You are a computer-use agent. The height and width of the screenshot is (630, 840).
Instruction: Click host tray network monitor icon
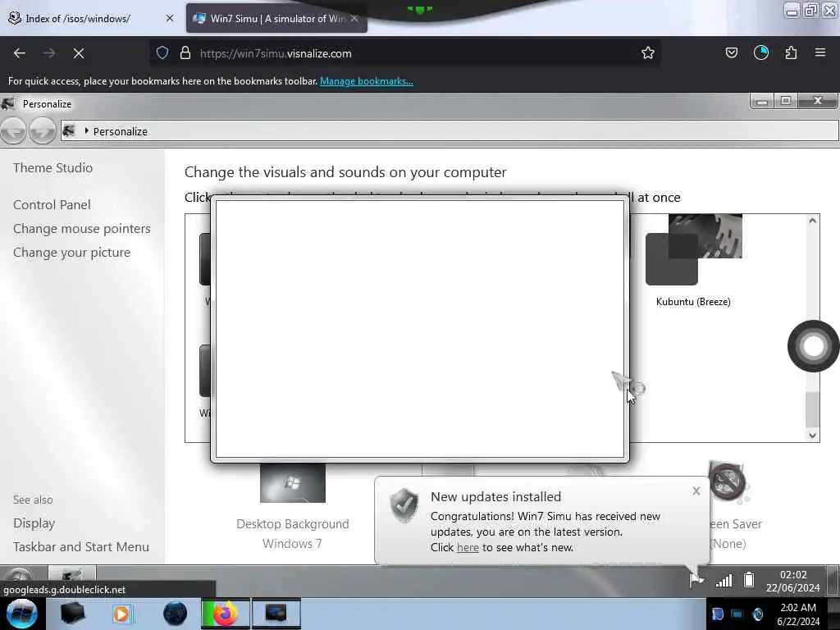pos(737,614)
